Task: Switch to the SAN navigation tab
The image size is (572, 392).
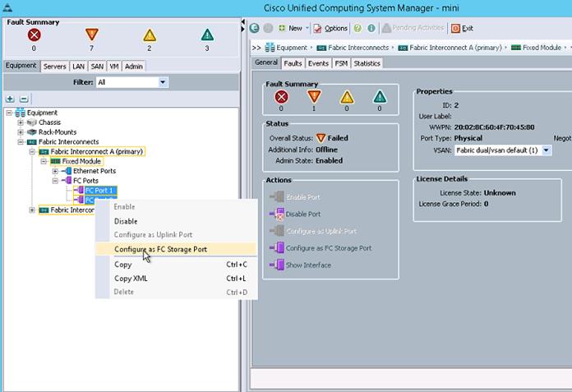Action: coord(97,66)
